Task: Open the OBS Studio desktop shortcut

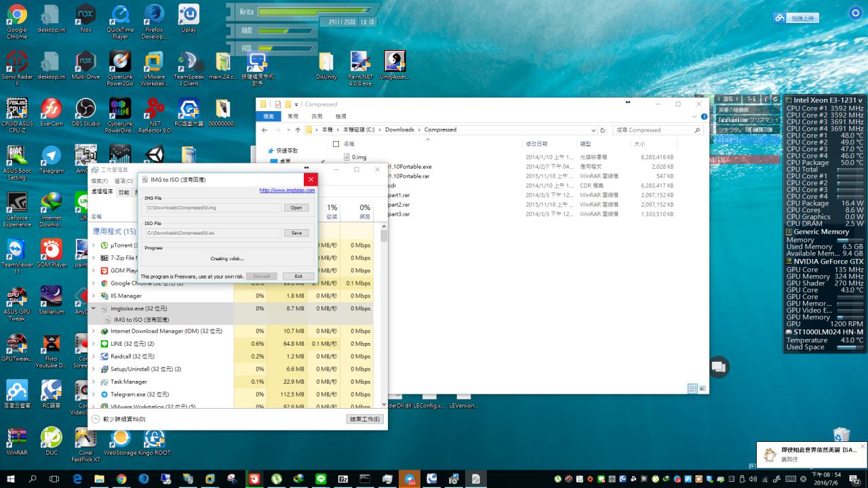Action: click(85, 108)
